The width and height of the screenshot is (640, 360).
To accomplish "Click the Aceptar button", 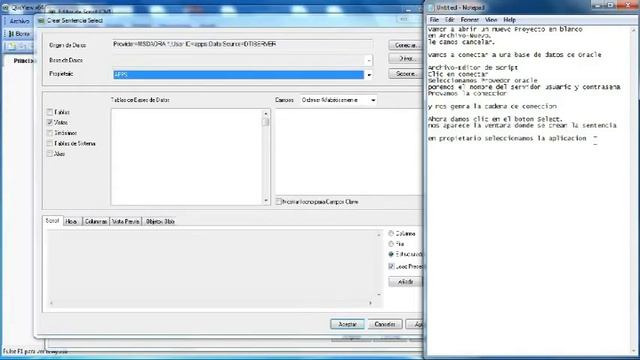I will (347, 324).
